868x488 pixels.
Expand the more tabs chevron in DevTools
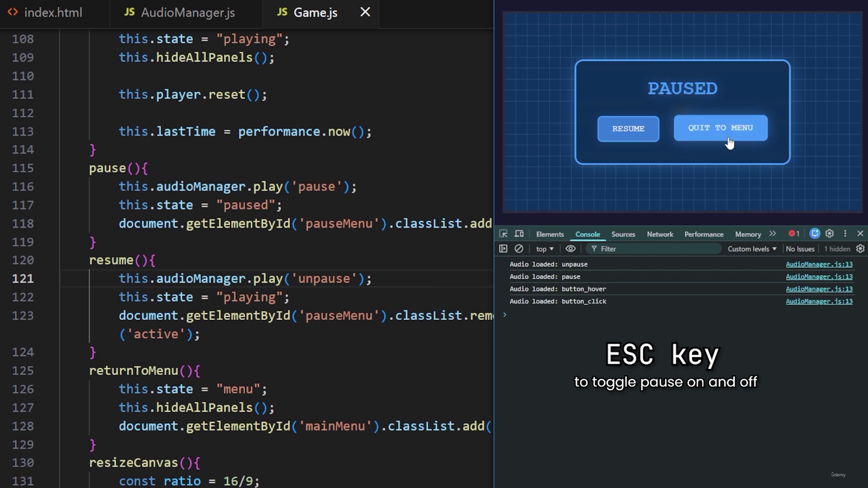tap(773, 233)
